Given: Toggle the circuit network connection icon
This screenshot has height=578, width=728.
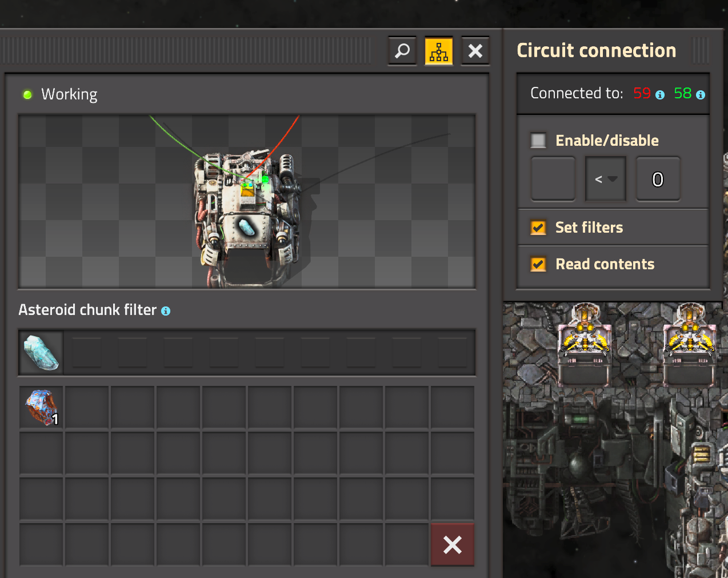Looking at the screenshot, I should (x=439, y=51).
